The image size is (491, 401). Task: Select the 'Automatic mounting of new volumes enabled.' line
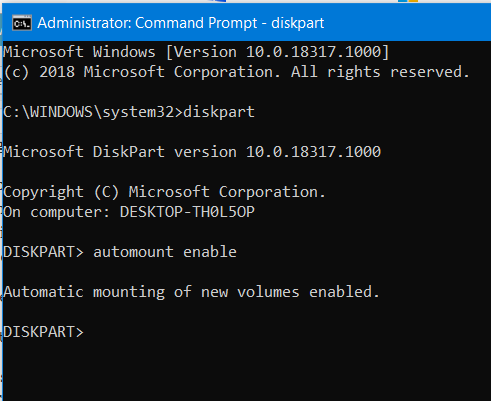coord(192,292)
